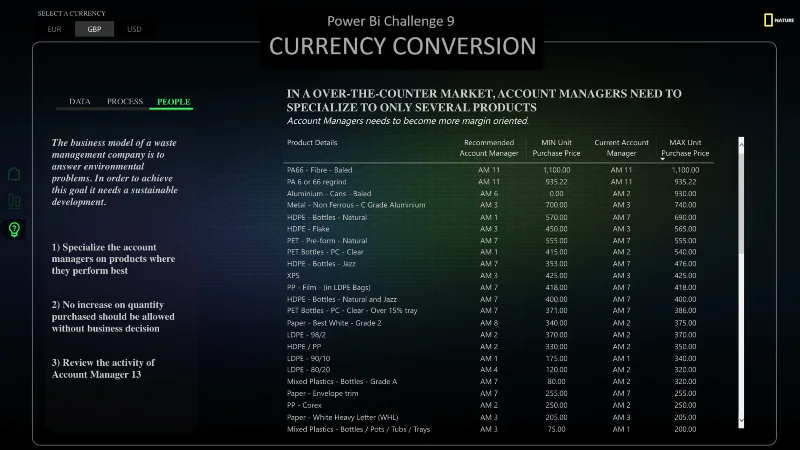800x450 pixels.
Task: Select LDPE - 98/2 row
Action: pyautogui.click(x=498, y=335)
